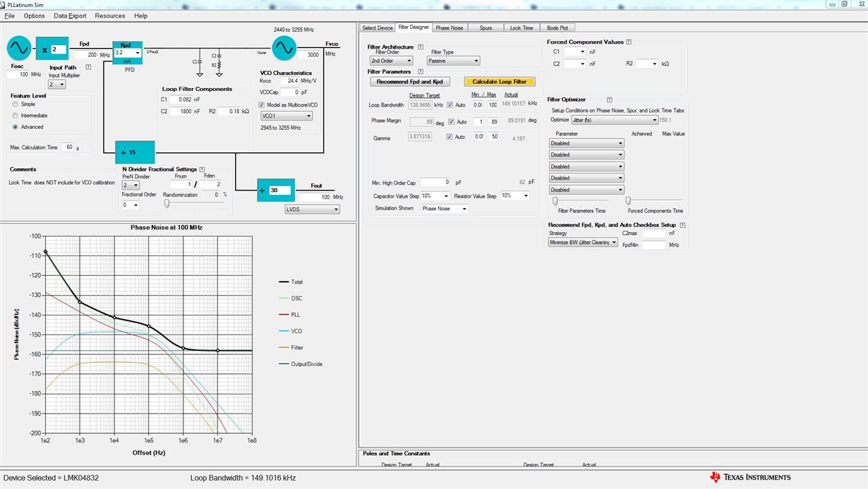Click the Kpd charge pump PFD block
The height and width of the screenshot is (489, 868).
coord(128,52)
